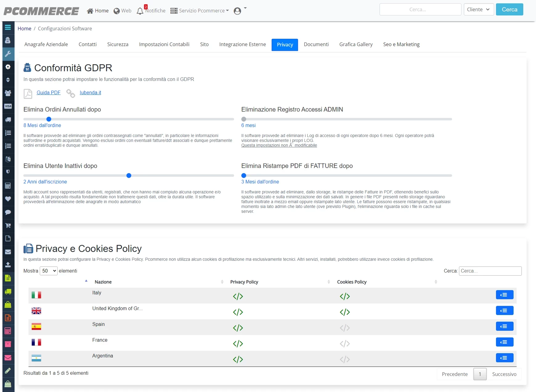Open the Iubenda.it link

coord(90,92)
